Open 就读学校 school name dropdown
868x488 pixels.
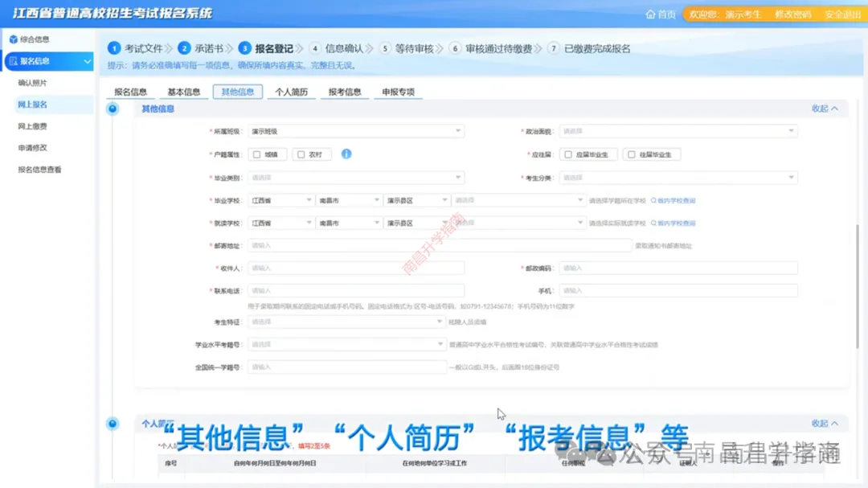pos(518,223)
